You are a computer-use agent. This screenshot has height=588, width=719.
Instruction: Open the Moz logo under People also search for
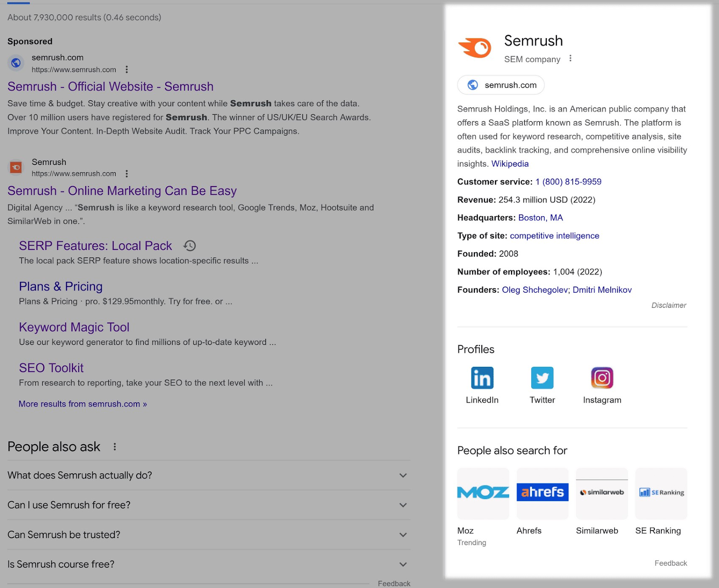click(483, 493)
